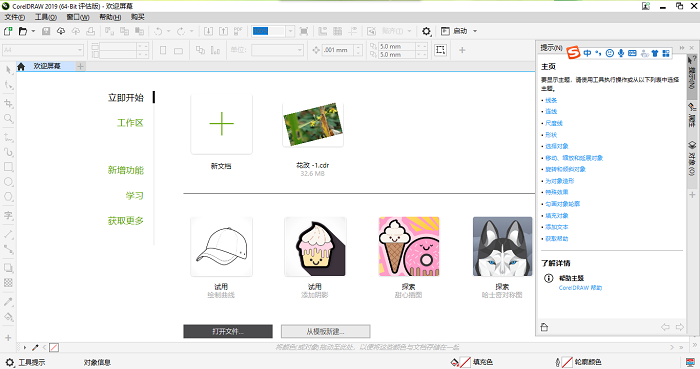Click the 从模板新建... button
Viewport: 700px width, 369px height.
click(x=325, y=332)
